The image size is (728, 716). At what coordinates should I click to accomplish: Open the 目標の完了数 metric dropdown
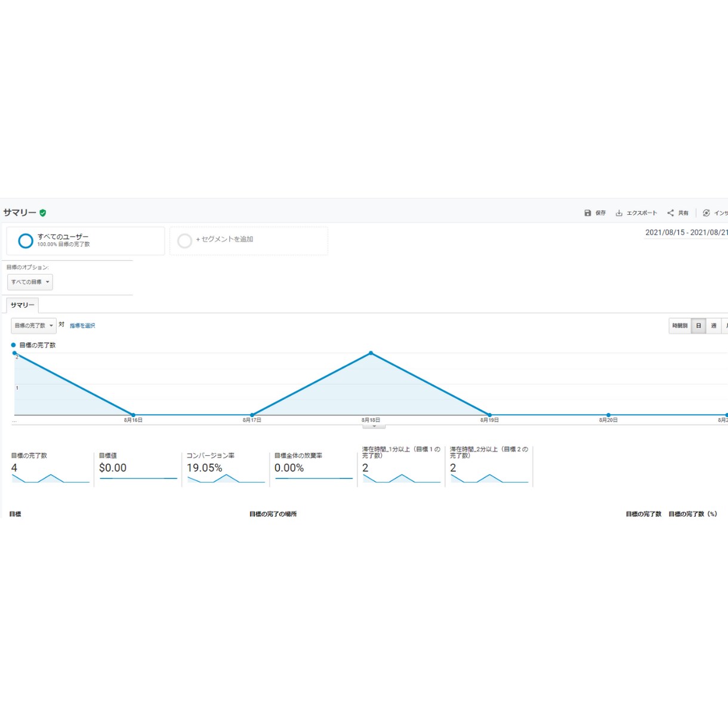pyautogui.click(x=34, y=326)
